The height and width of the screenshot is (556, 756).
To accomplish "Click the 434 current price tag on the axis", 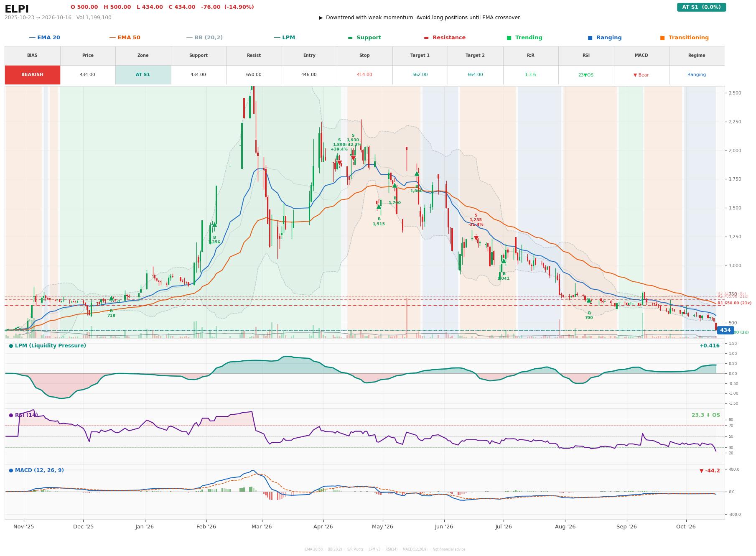I will coord(725,330).
